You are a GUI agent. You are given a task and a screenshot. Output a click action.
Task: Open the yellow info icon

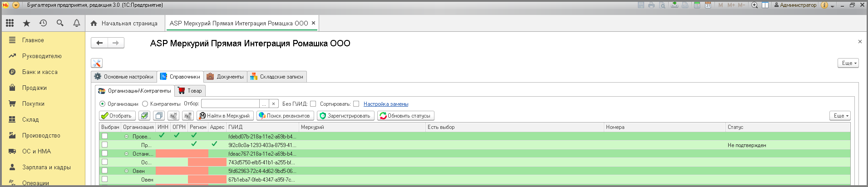pyautogui.click(x=824, y=5)
